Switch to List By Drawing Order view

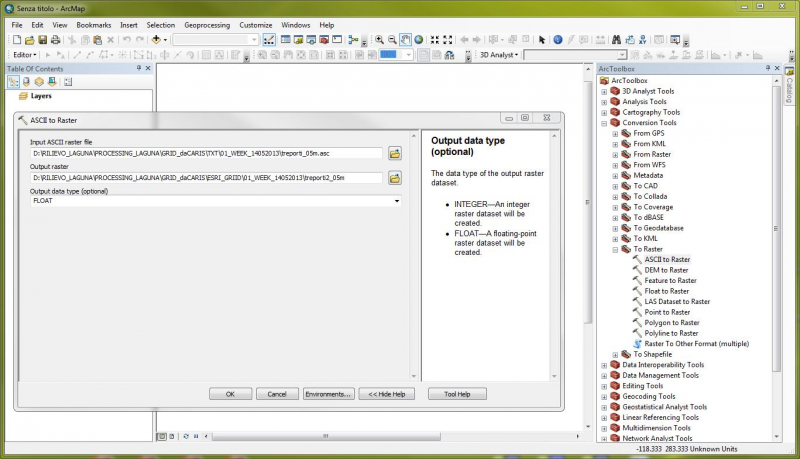13,82
